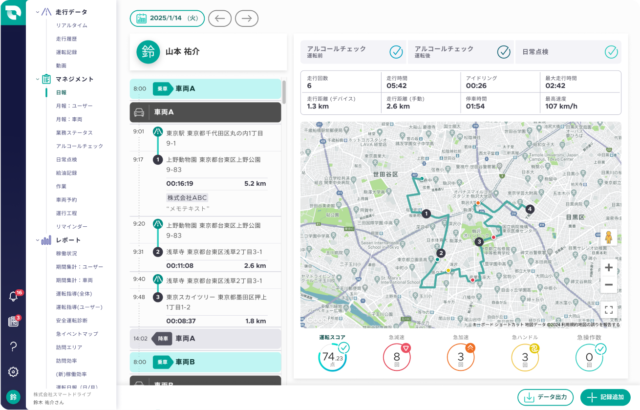Open 訪問エリア in sidebar
This screenshot has width=640, height=410.
tap(69, 347)
